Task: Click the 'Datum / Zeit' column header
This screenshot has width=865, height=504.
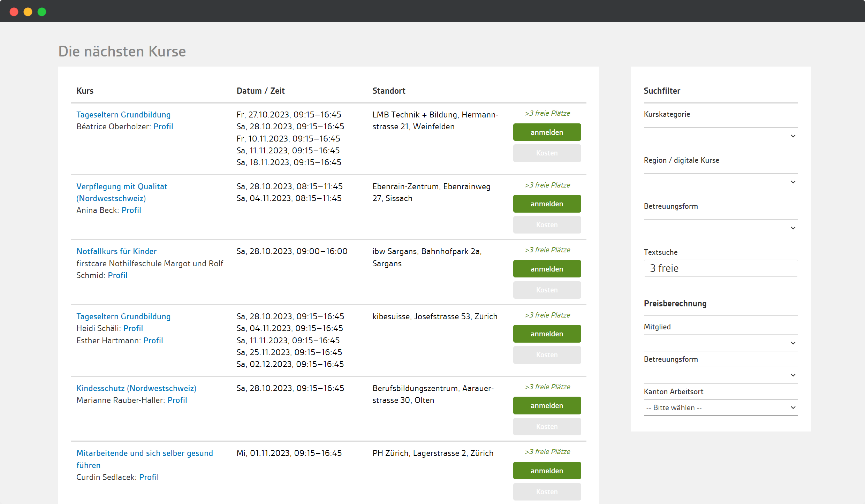Action: tap(260, 91)
